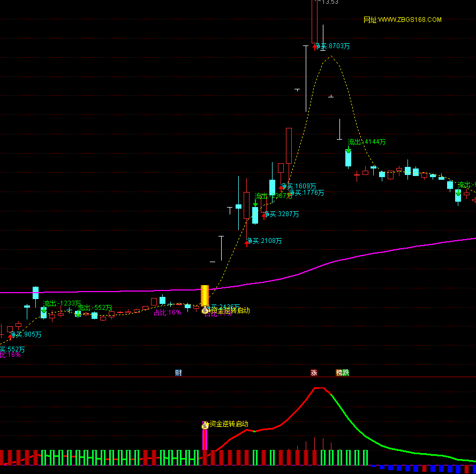Click the 榜 marker icon

point(339,372)
